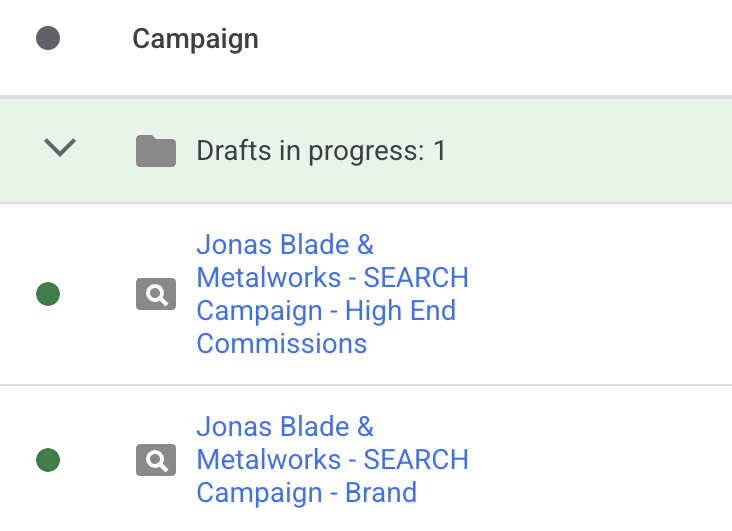The width and height of the screenshot is (732, 531).
Task: Click the gray status dot column header
Action: (x=47, y=39)
